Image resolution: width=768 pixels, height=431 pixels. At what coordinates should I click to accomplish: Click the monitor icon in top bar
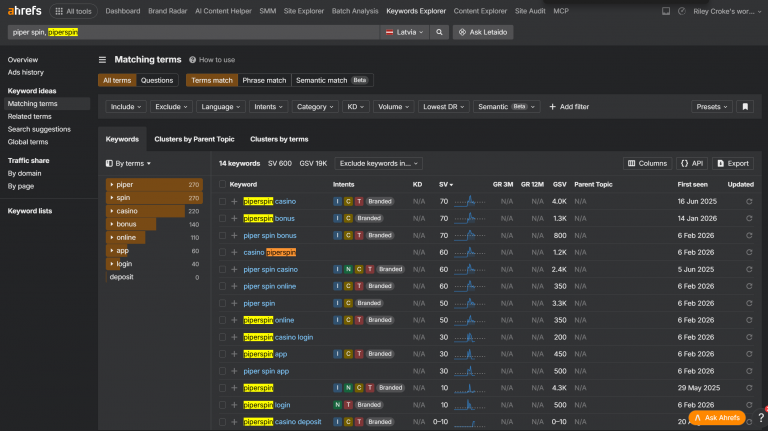pos(666,11)
